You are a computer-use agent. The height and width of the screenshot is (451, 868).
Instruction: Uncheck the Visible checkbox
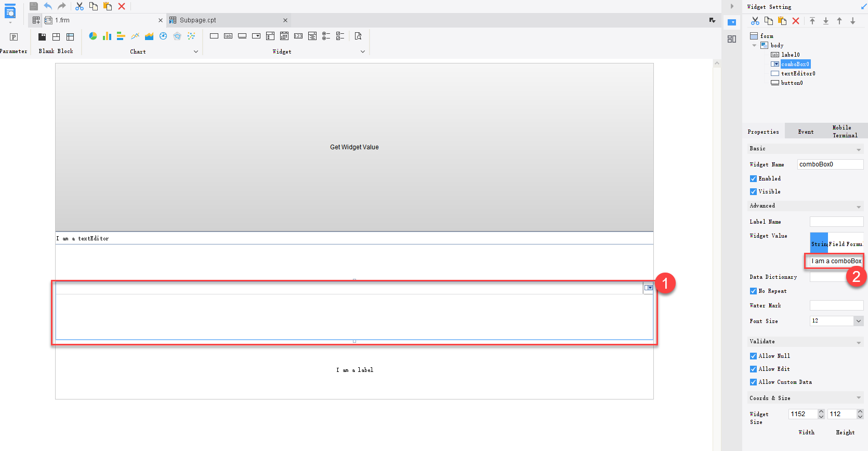(753, 191)
